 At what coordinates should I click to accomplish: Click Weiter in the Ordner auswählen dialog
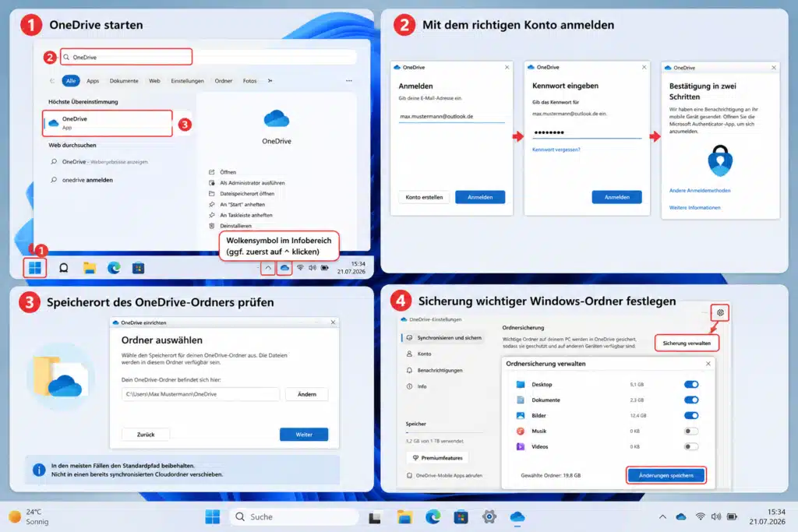point(304,435)
